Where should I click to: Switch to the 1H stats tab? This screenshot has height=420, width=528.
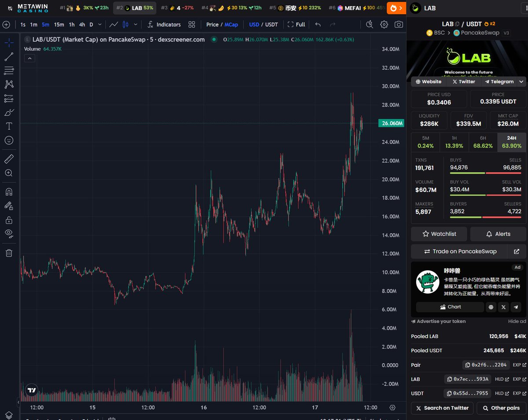[x=454, y=142]
